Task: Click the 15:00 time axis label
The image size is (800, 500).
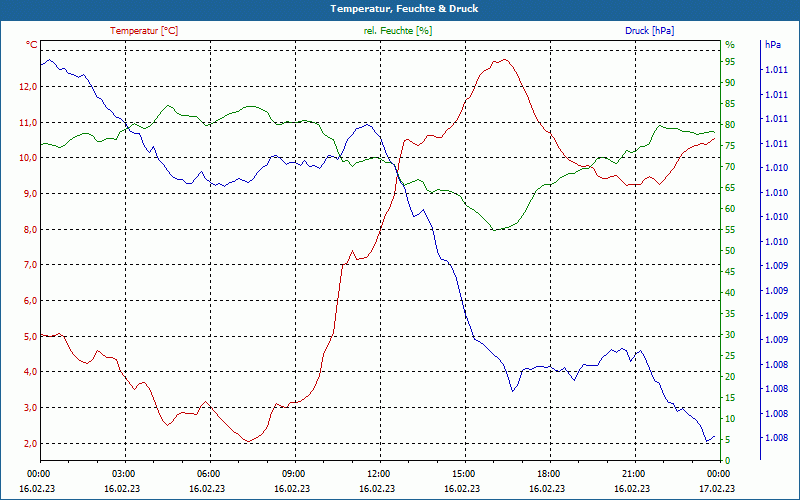Action: (x=462, y=474)
